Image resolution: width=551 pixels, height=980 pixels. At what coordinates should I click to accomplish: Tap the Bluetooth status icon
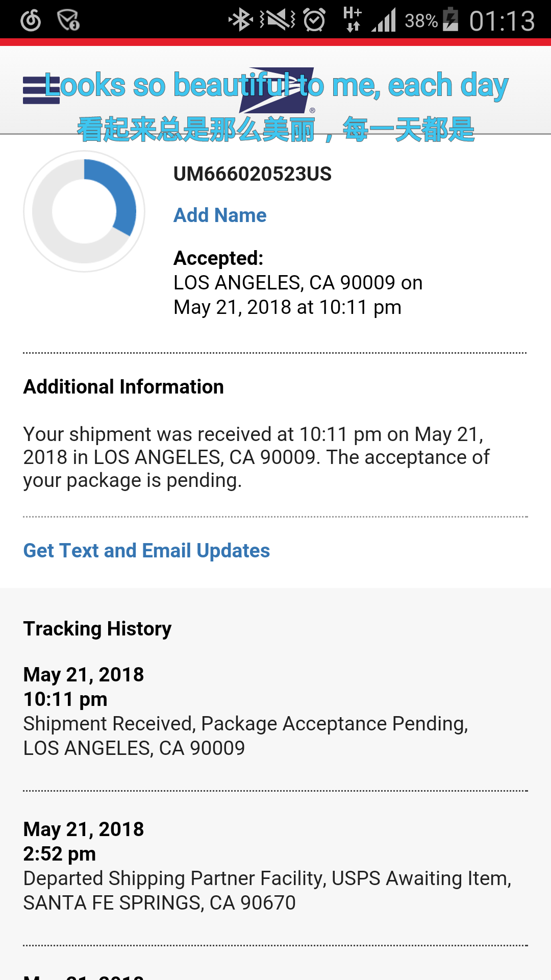pyautogui.click(x=240, y=21)
